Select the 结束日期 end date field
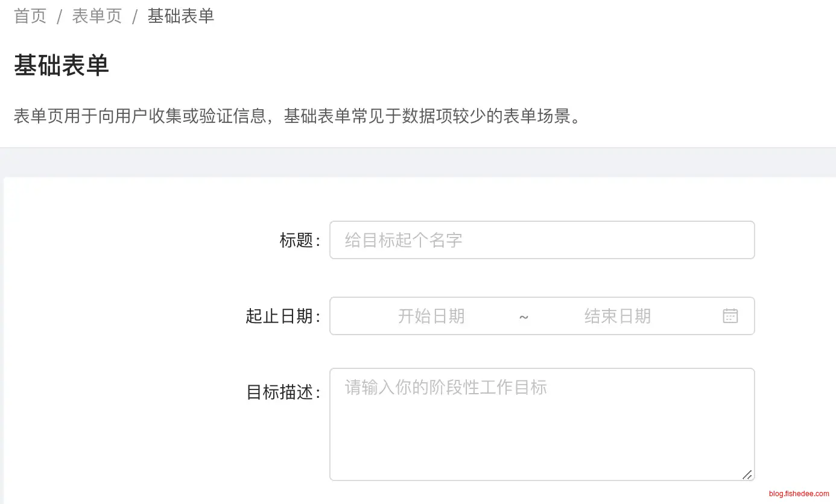836x504 pixels. click(617, 316)
